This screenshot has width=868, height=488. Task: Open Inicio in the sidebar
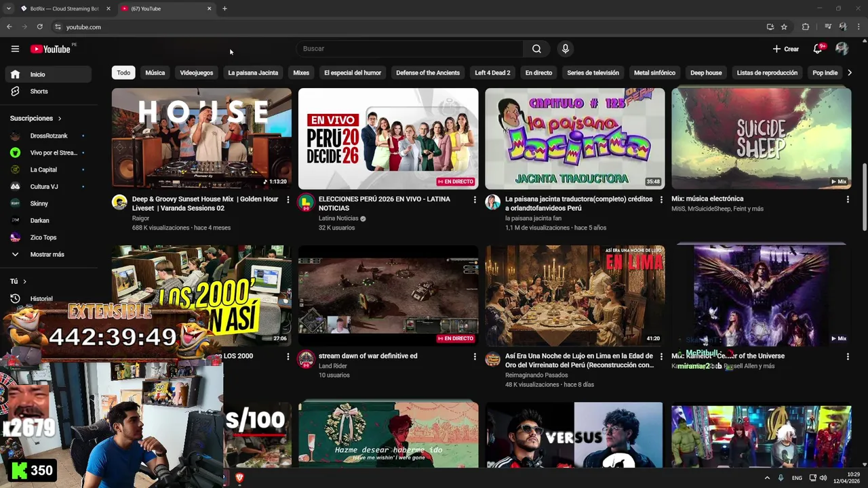pos(47,75)
